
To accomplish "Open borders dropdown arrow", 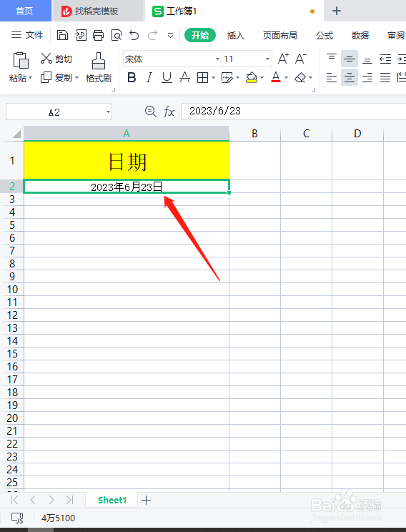I will pos(213,78).
